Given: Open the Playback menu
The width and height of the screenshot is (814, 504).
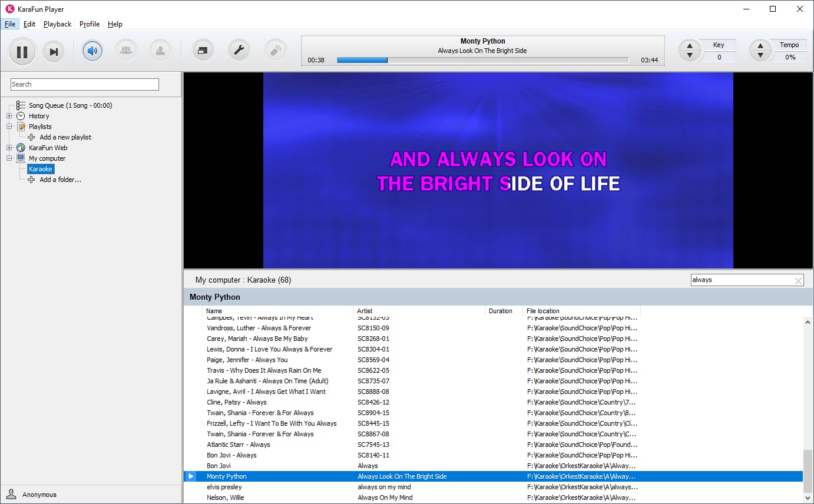Looking at the screenshot, I should click(57, 24).
